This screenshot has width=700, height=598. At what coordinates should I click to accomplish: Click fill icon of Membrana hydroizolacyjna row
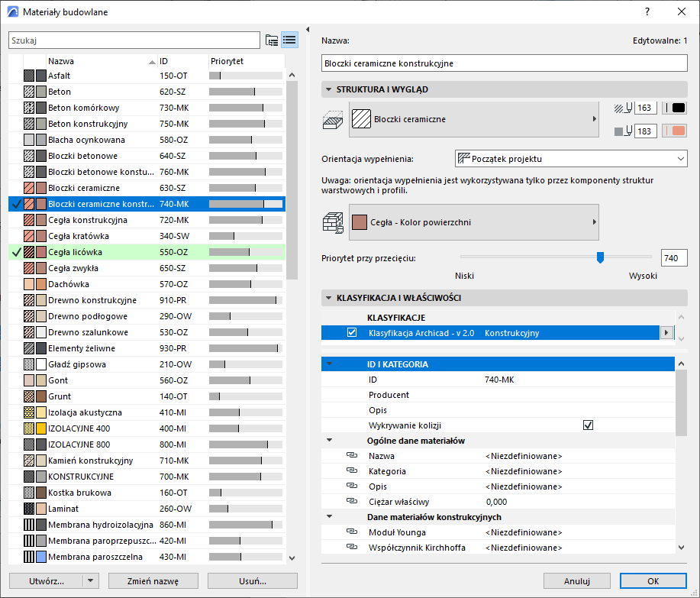29,525
